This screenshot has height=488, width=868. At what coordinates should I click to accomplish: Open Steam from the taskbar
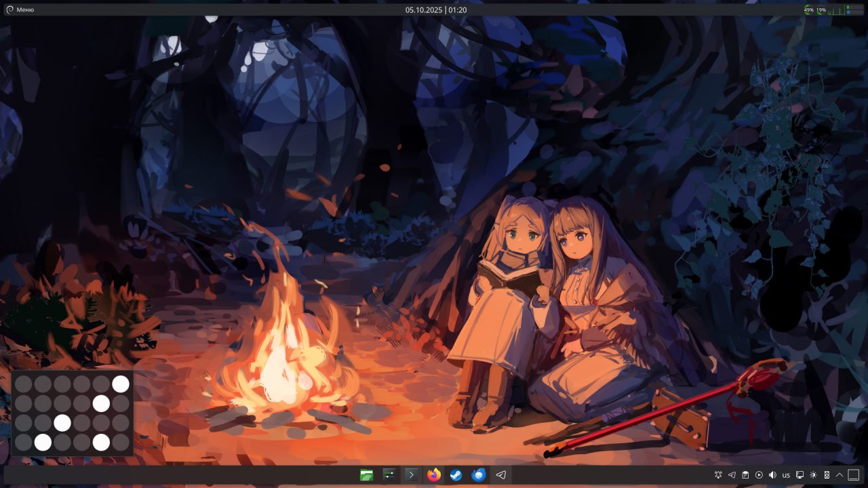click(x=456, y=475)
